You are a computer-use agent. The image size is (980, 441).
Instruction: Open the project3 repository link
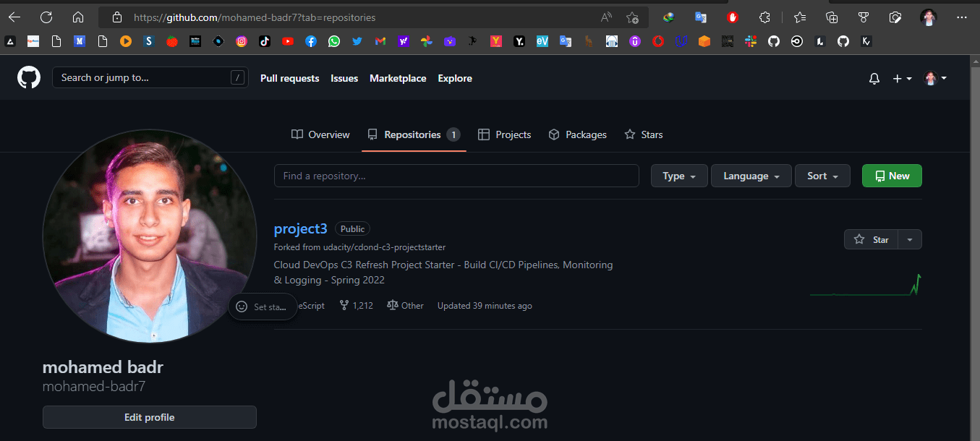(301, 228)
